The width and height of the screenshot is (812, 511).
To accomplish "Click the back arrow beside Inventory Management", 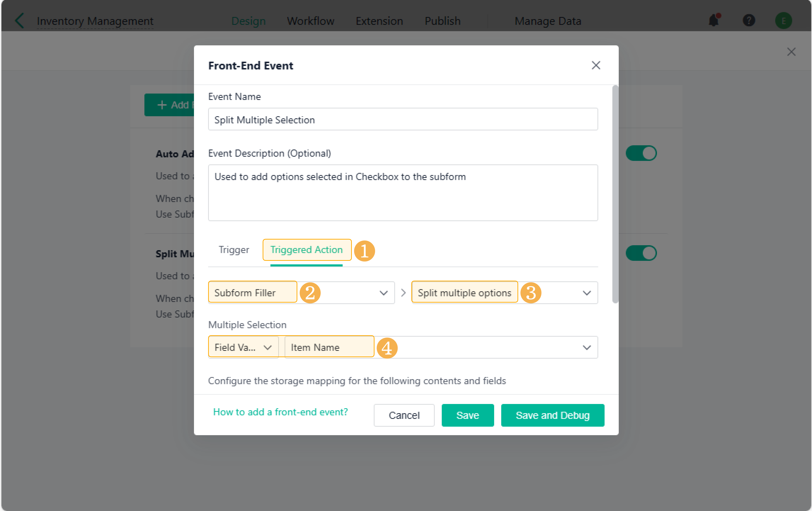I will tap(20, 21).
